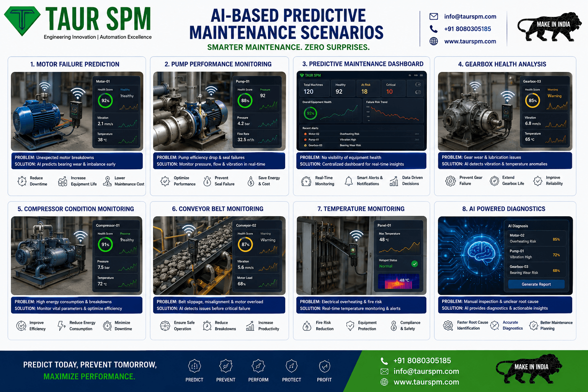Open the info@taurspm.com link in footer
588x392 pixels.
[x=426, y=371]
